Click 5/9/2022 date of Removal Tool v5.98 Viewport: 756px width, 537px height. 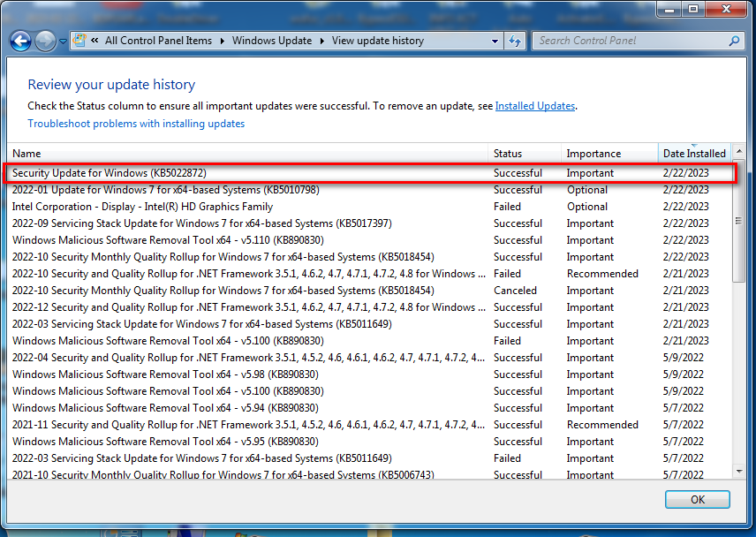click(684, 374)
